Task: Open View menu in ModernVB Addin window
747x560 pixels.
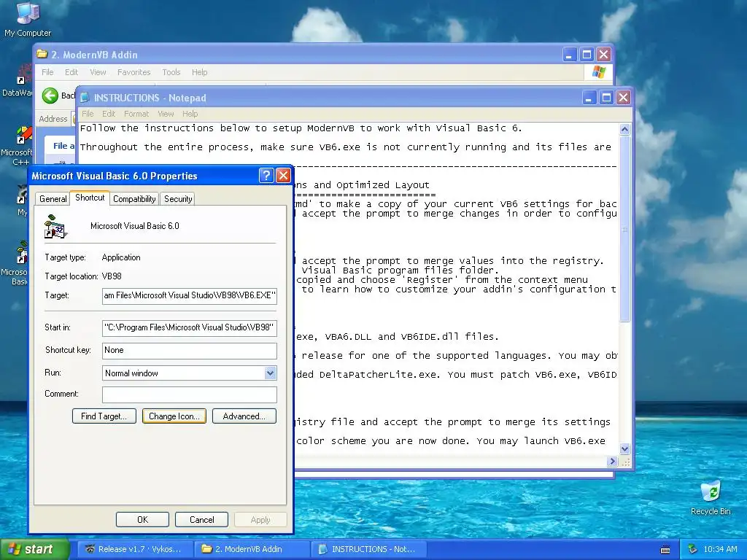Action: (x=98, y=72)
